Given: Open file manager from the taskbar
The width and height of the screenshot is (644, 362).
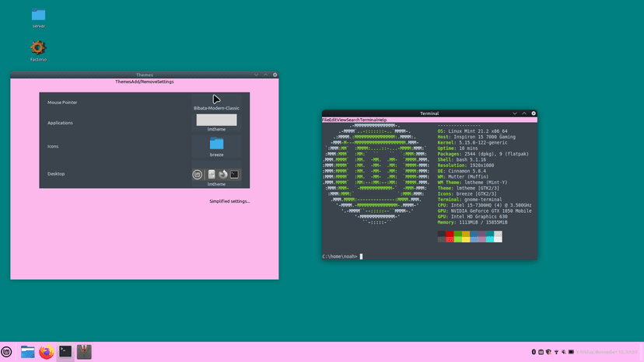Looking at the screenshot, I should click(x=28, y=352).
